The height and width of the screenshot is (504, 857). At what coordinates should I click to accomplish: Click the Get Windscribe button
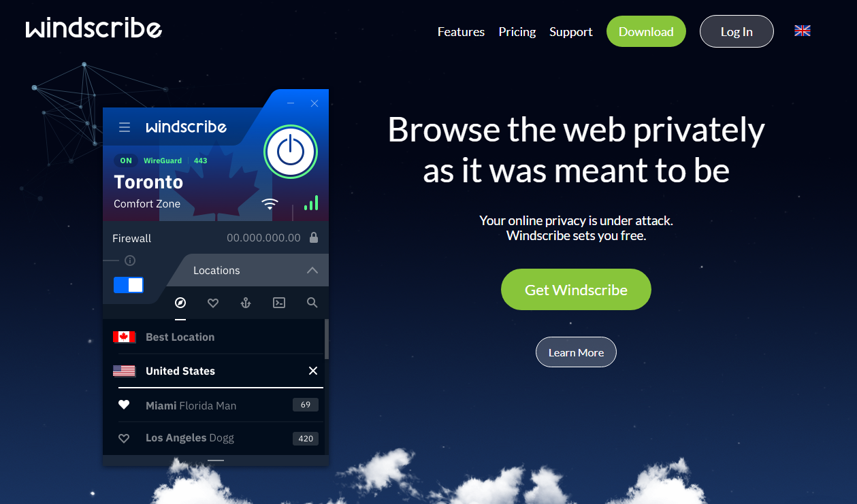click(x=576, y=289)
